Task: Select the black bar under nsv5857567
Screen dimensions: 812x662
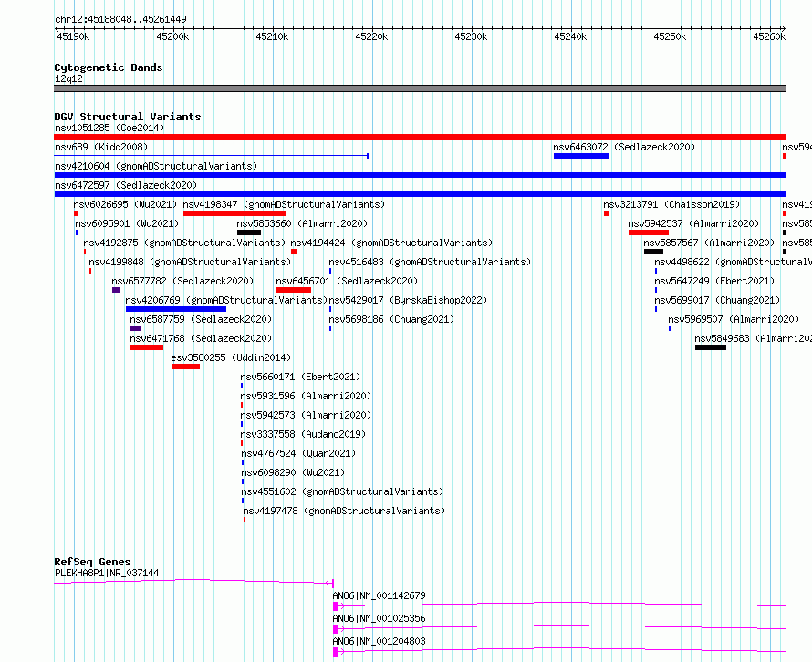Action: click(653, 252)
